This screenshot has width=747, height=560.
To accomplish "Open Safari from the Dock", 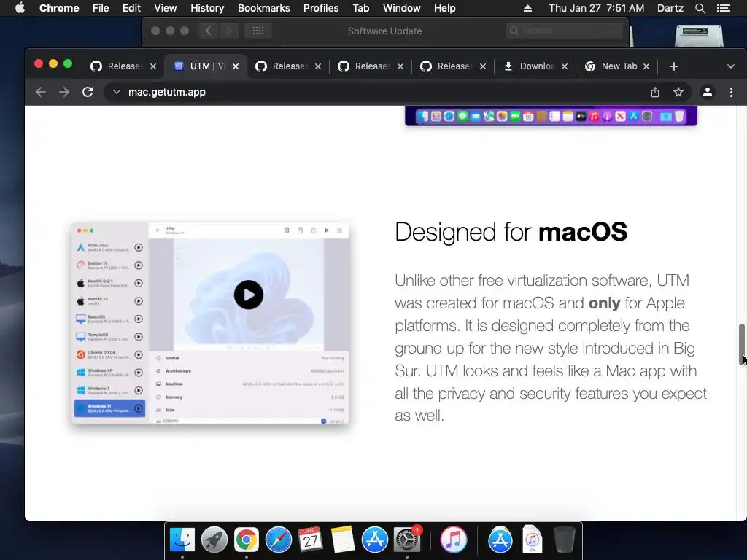I will coord(278,540).
